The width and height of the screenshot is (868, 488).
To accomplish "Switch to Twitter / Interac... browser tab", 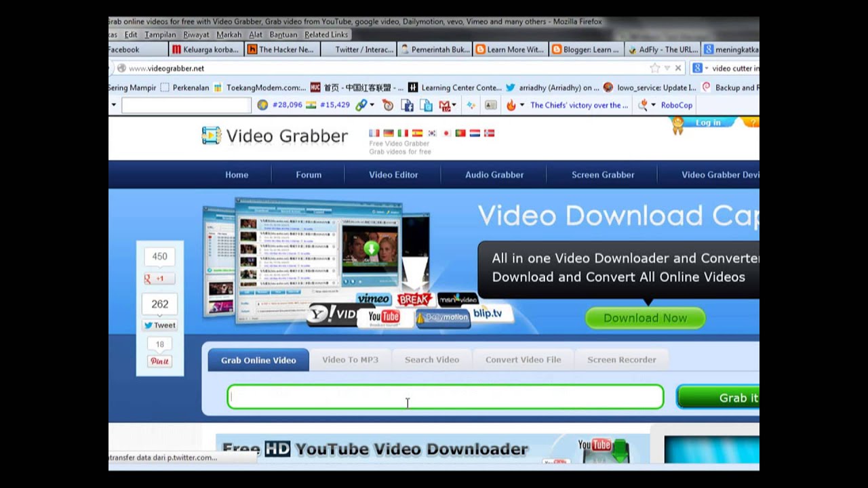I will pyautogui.click(x=357, y=49).
